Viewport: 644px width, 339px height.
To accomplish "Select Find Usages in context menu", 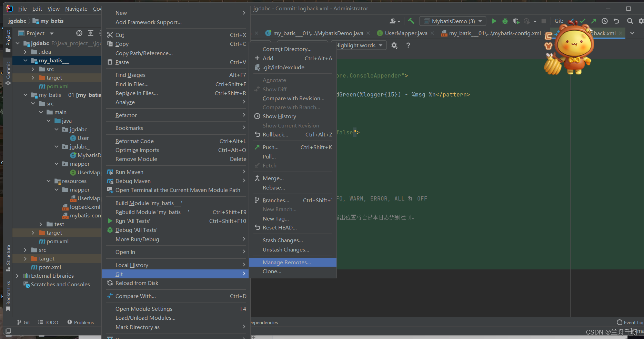I will point(176,75).
